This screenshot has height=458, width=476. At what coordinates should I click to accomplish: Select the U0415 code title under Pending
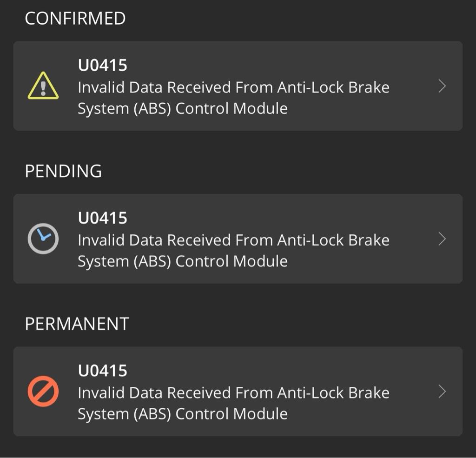[102, 218]
